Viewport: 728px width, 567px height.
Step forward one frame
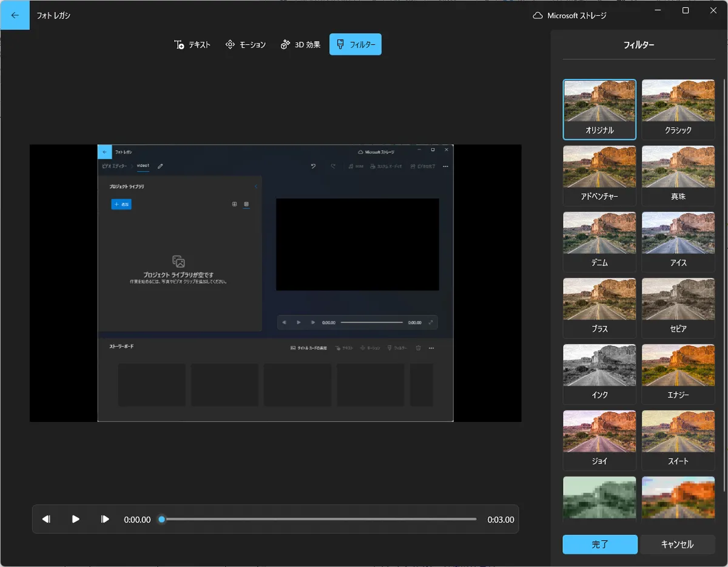[x=105, y=519]
